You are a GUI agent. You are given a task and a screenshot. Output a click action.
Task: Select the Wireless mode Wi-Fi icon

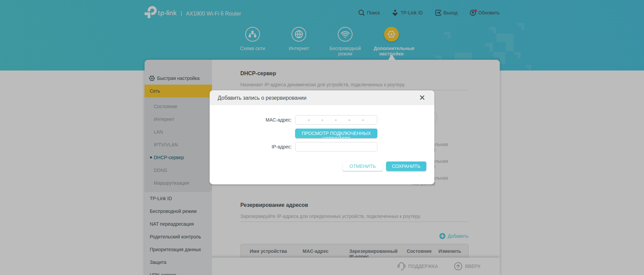345,34
